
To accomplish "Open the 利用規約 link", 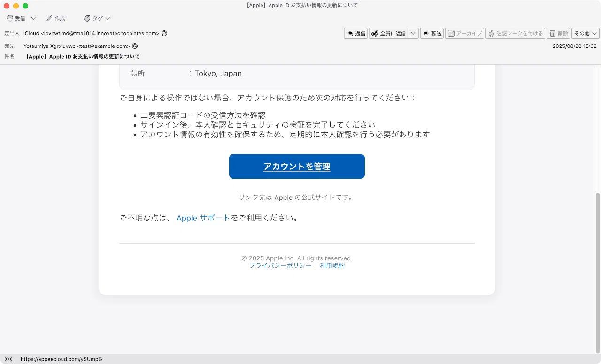I will (332, 265).
